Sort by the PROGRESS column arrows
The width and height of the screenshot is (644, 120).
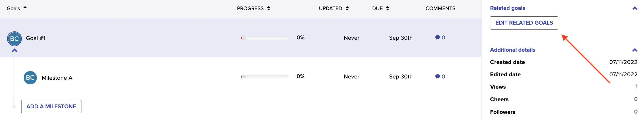point(269,8)
